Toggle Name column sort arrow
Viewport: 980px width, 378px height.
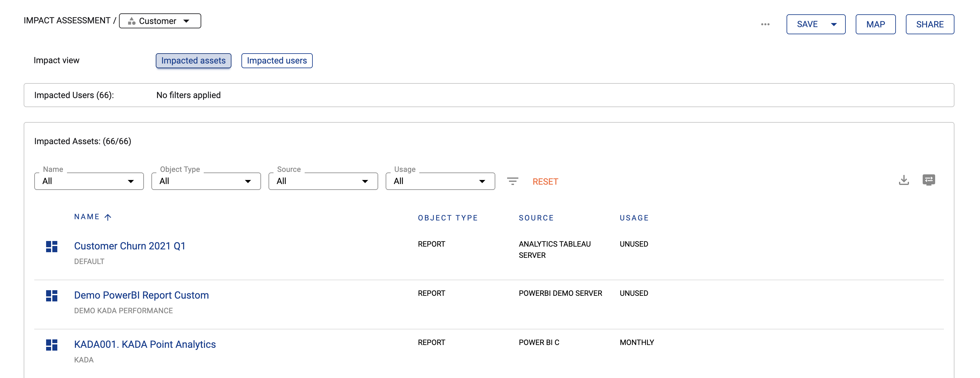[108, 217]
